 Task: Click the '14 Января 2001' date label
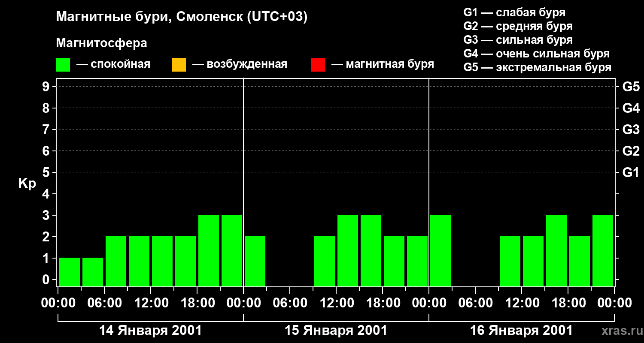pos(150,331)
